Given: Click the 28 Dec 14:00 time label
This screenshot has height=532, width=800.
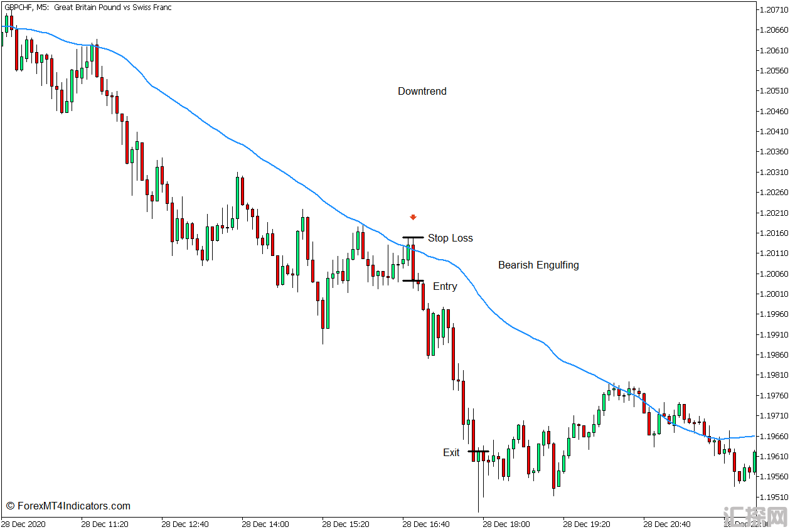Looking at the screenshot, I should point(265,524).
